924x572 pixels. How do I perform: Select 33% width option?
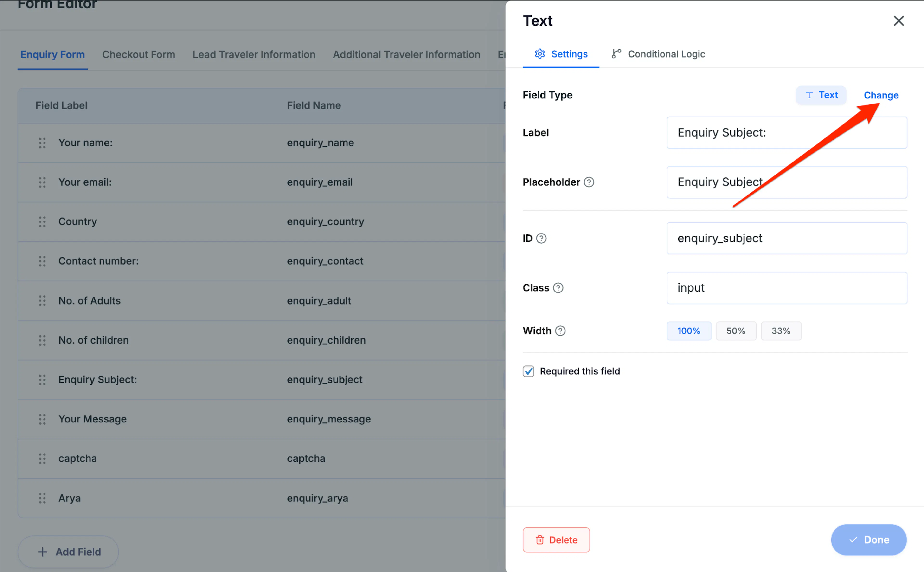pos(781,331)
